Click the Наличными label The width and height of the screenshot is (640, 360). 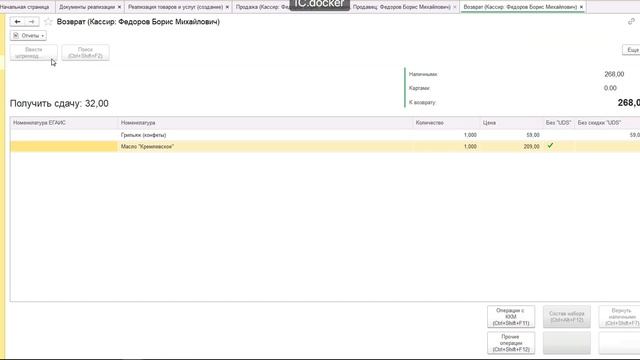423,74
